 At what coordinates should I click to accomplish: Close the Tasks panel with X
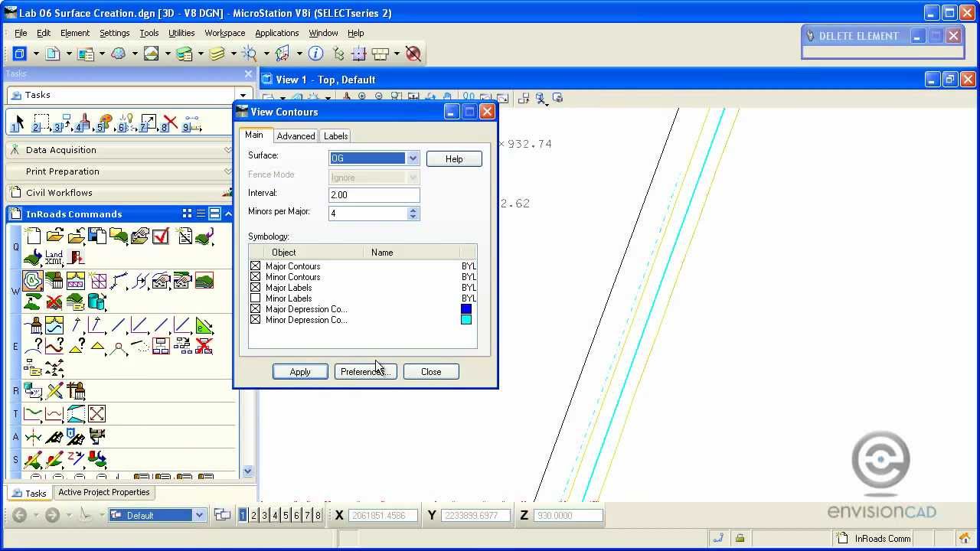point(248,73)
